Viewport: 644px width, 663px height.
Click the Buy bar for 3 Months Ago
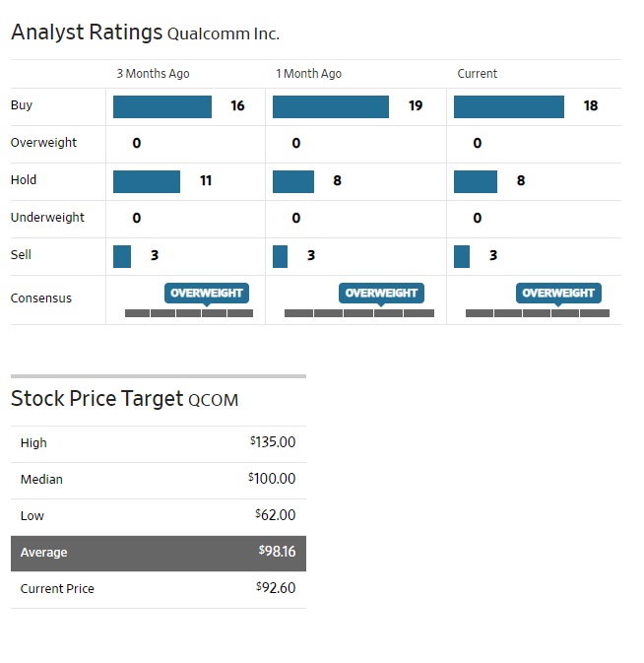[x=162, y=106]
